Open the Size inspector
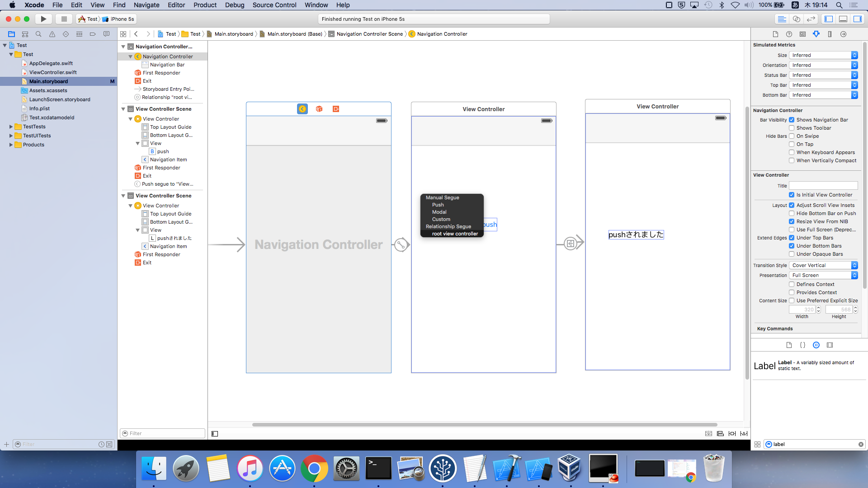This screenshot has width=868, height=488. [x=830, y=34]
